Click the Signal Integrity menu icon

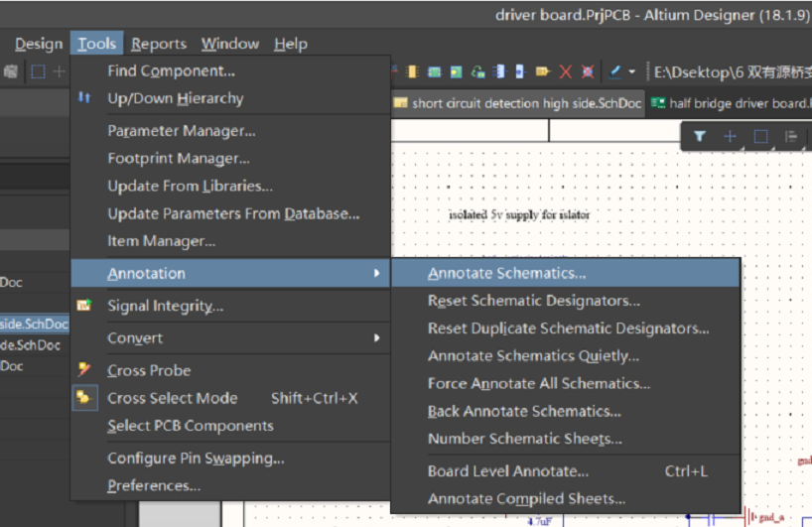click(x=84, y=306)
